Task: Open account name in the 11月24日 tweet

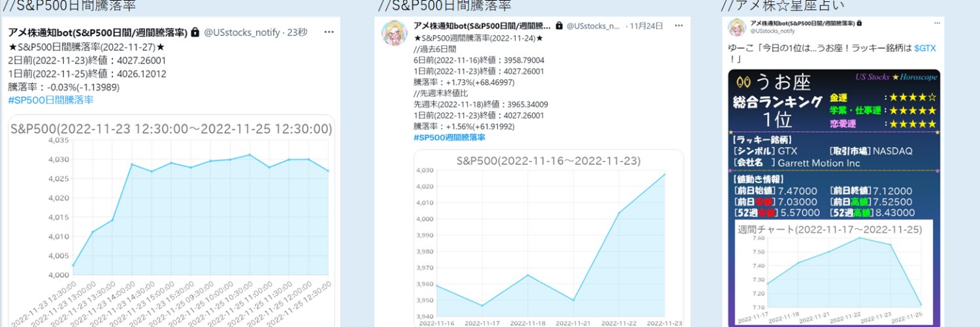Action: [482, 26]
